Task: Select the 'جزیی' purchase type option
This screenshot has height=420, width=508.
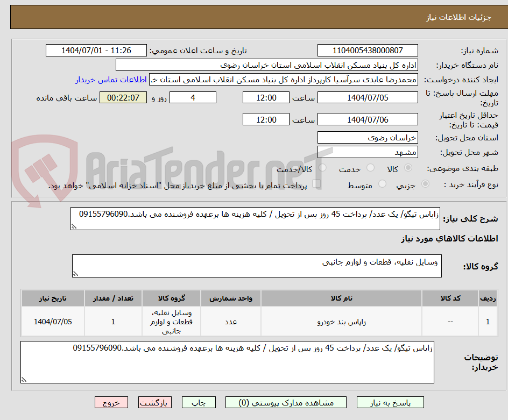Action: click(x=425, y=183)
